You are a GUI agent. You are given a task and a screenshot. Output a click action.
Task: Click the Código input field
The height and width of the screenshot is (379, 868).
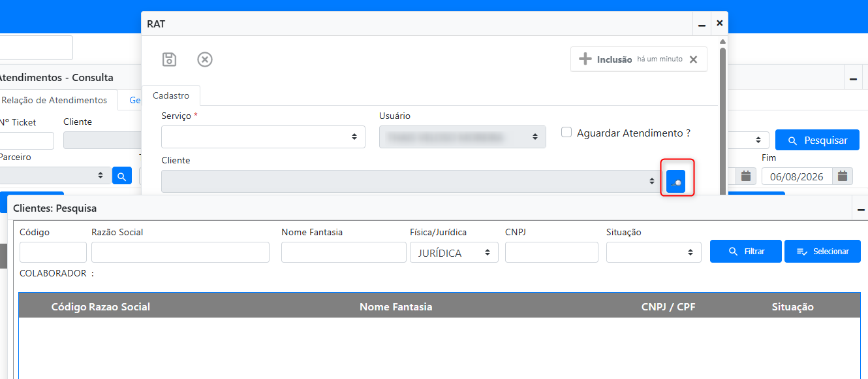click(53, 252)
